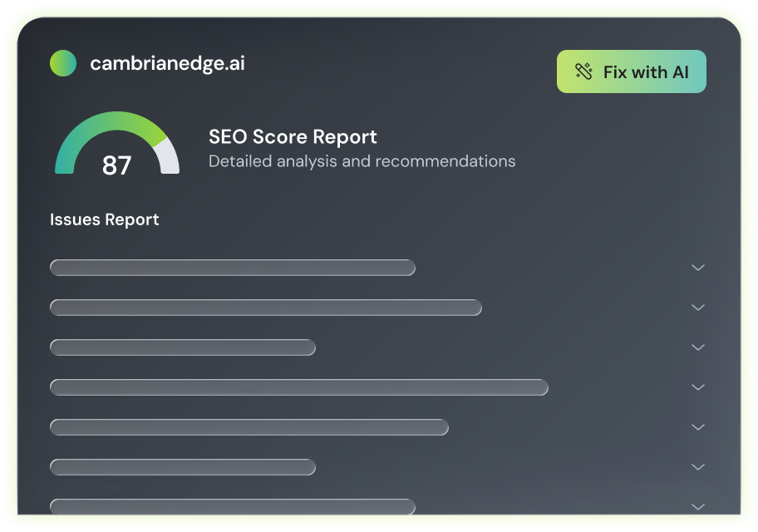Click the longest issue placeholder bar

coord(298,387)
